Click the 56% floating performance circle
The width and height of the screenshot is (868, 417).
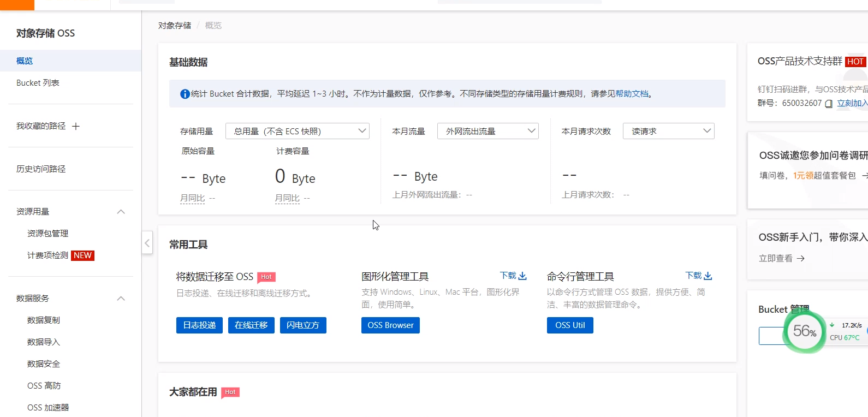tap(804, 331)
